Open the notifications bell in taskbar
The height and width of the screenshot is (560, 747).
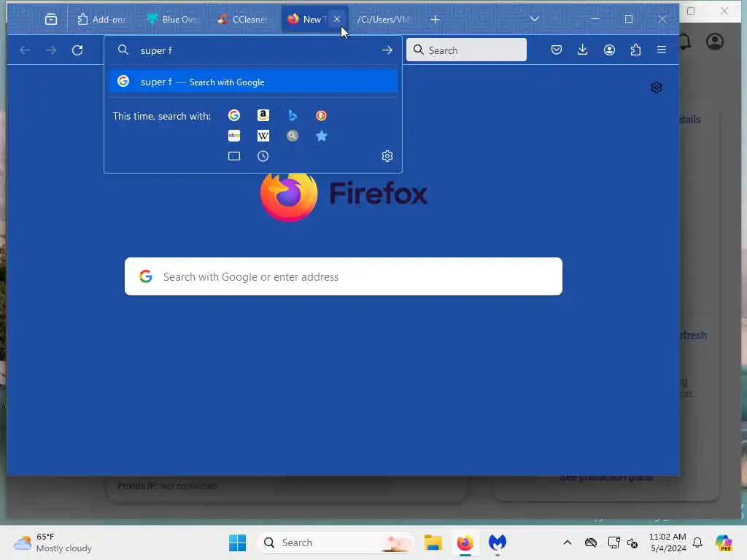[x=697, y=542]
